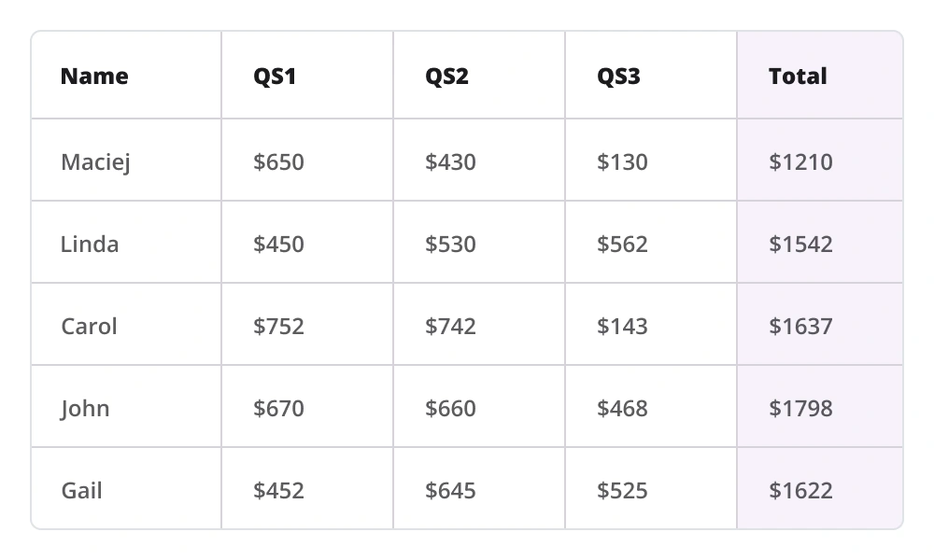Click the Total column header
Viewport: 934px width, 560px height.
798,77
